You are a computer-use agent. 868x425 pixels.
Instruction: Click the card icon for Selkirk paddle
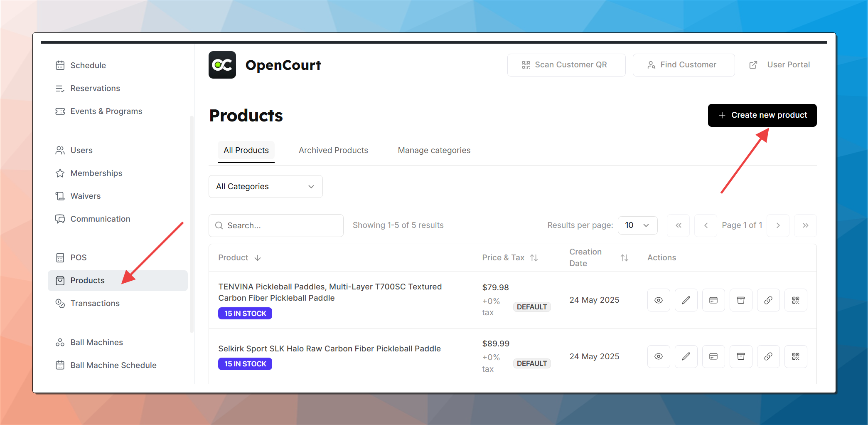click(713, 356)
